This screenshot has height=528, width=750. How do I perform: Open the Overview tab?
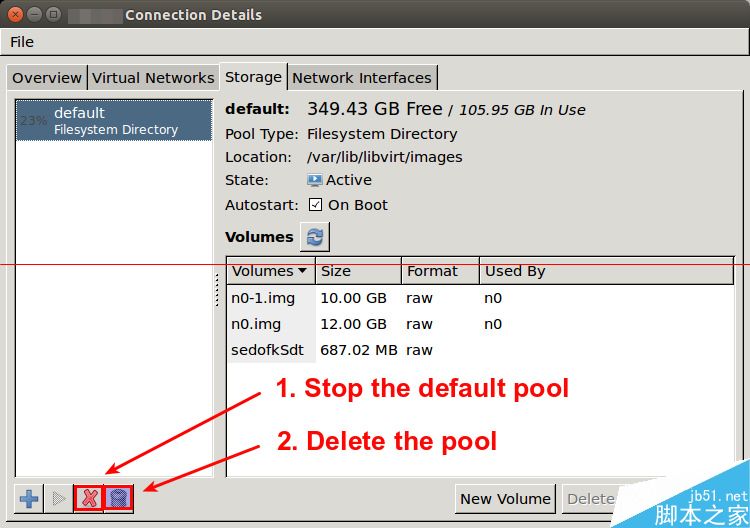pyautogui.click(x=47, y=78)
